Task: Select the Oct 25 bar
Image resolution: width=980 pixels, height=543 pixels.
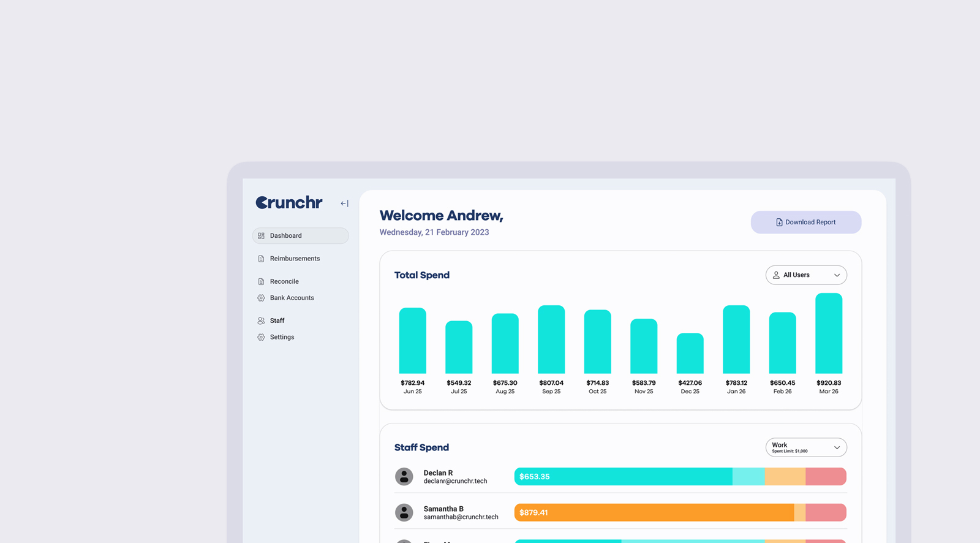Action: coord(598,342)
